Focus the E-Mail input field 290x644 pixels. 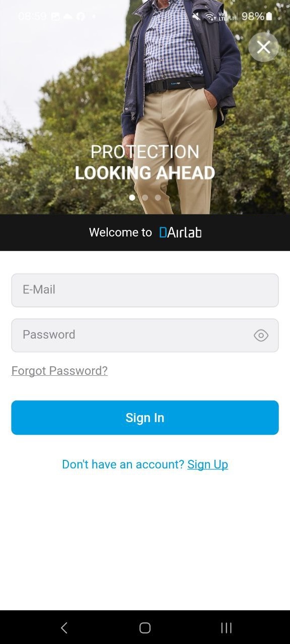(x=145, y=290)
